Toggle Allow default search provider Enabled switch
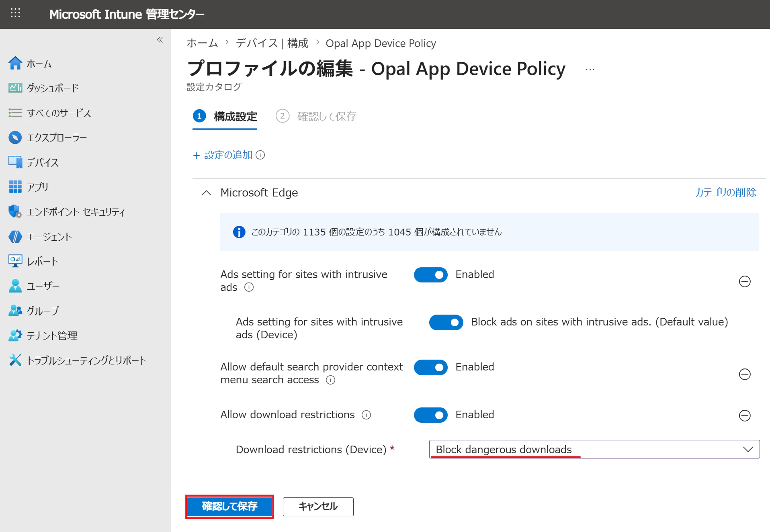Screen dimensions: 770x532 point(430,367)
